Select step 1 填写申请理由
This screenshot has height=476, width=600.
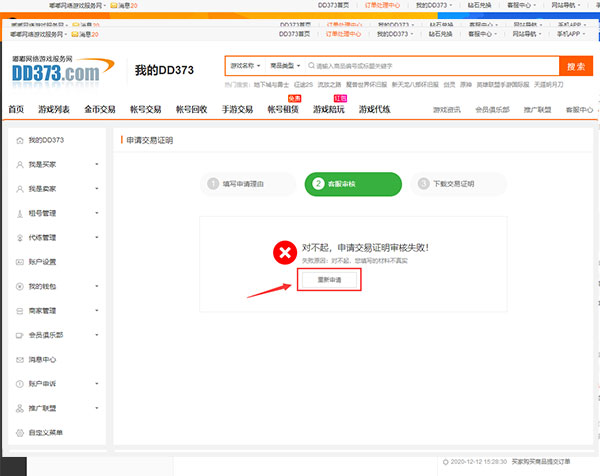coord(243,184)
